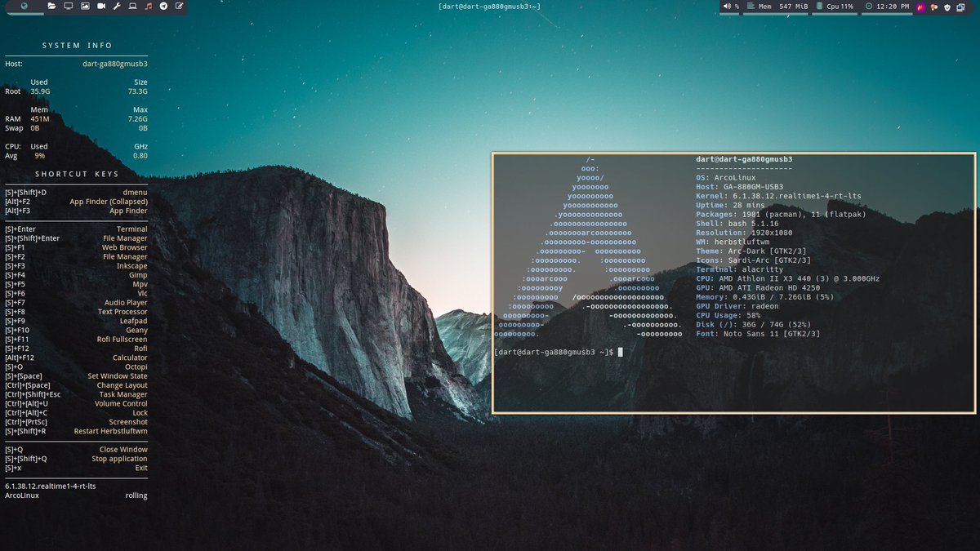This screenshot has height=551, width=980.
Task: Click the memory module icon
Action: [x=751, y=7]
